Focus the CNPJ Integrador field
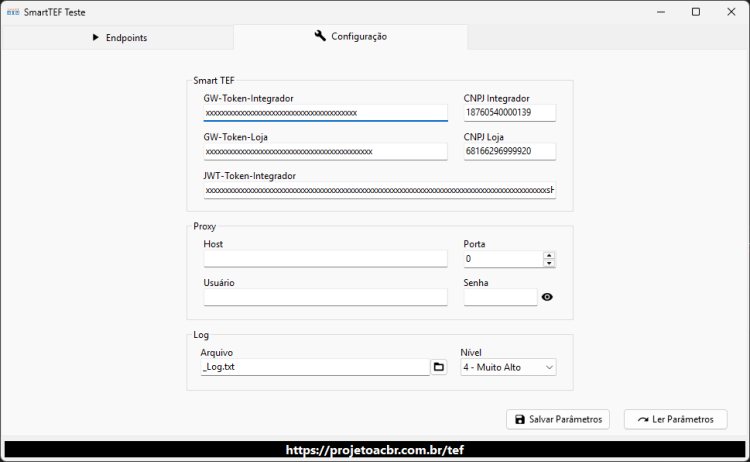The width and height of the screenshot is (750, 462). (x=509, y=113)
